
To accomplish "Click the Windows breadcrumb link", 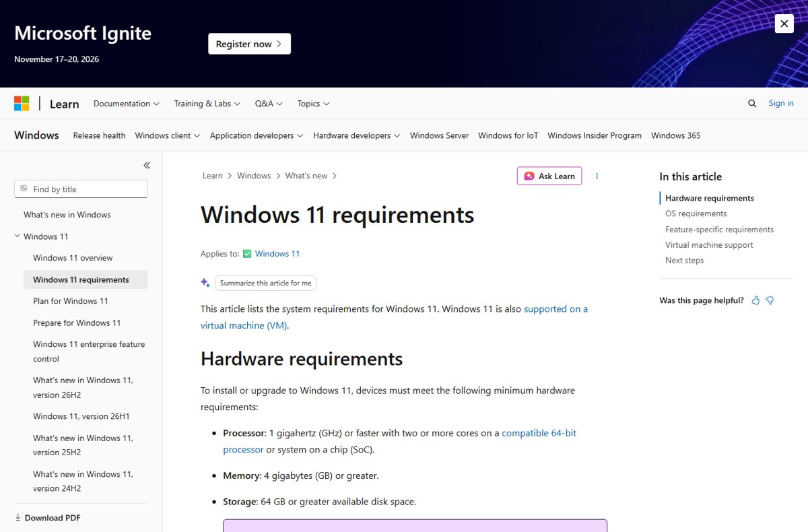I will pos(254,176).
